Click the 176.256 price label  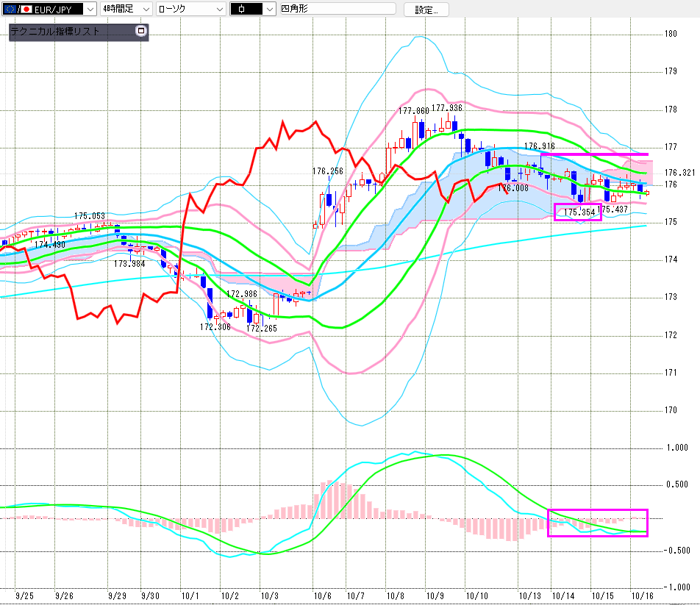[x=327, y=171]
